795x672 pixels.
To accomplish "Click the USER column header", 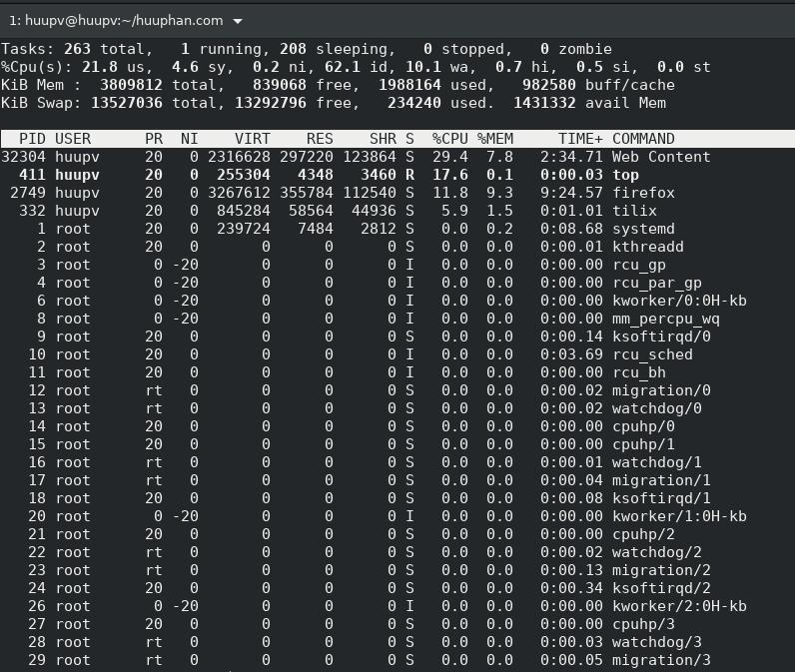I will coord(73,139).
